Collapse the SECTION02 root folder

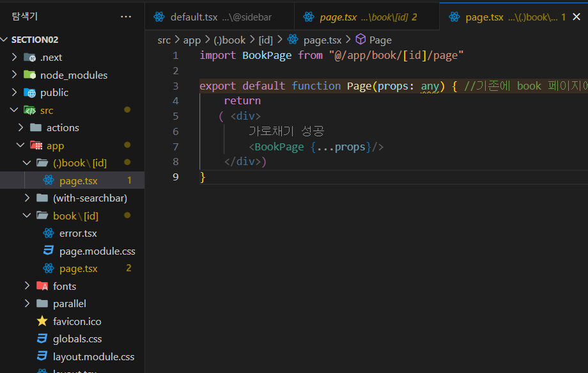(4, 40)
